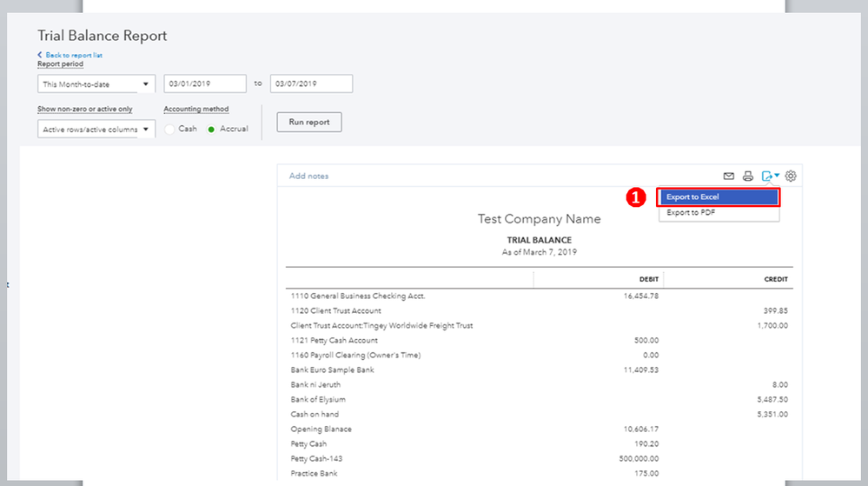Click the email report envelope icon
The image size is (868, 486).
click(729, 176)
